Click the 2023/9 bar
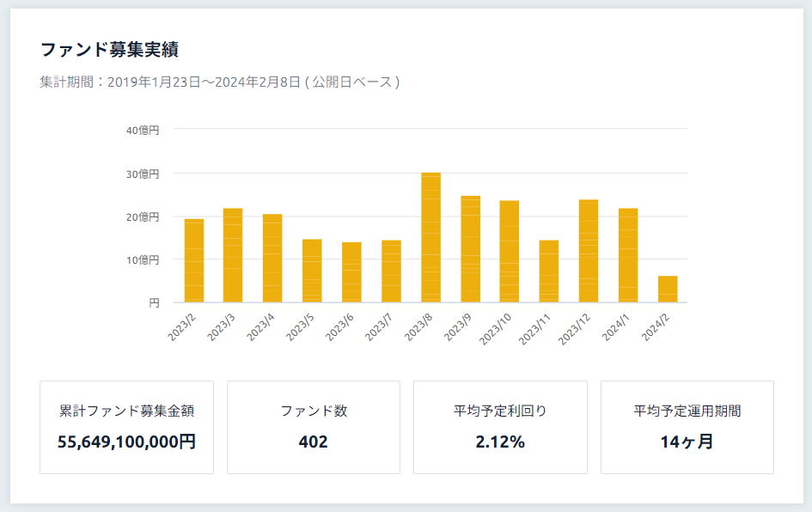 click(471, 249)
